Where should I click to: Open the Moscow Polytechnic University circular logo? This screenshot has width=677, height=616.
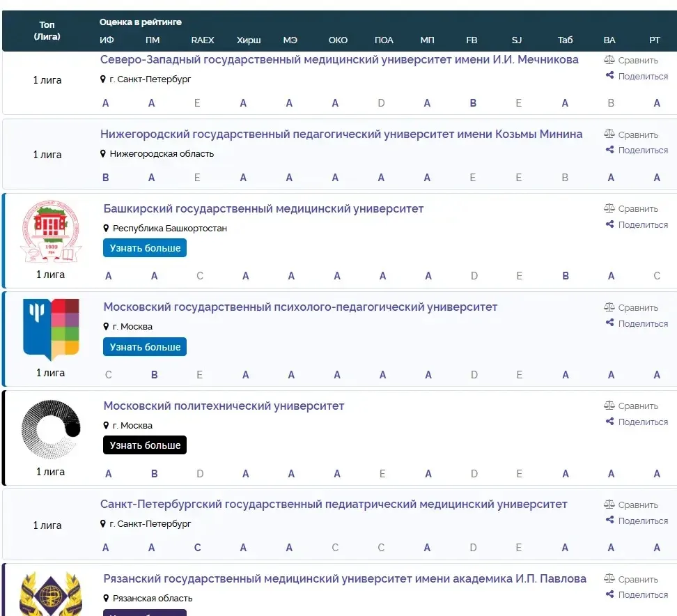(x=51, y=429)
